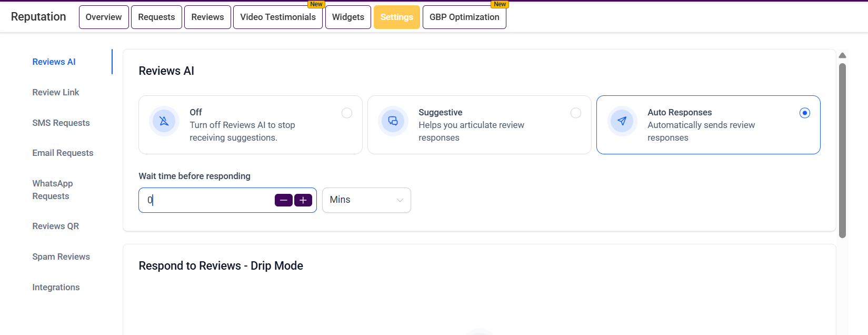This screenshot has width=868, height=335.
Task: Click the New badge on Video Testimonials
Action: [x=316, y=4]
